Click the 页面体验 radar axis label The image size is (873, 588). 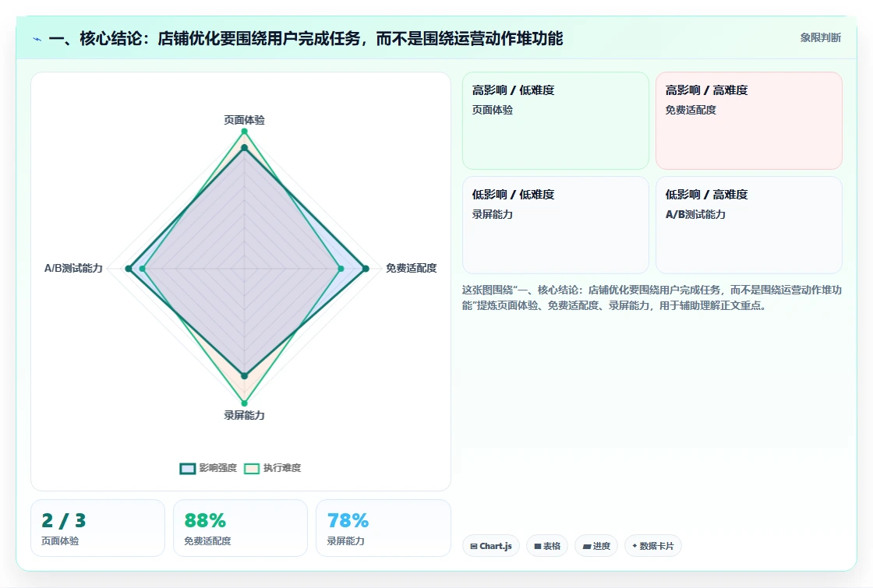coord(245,120)
